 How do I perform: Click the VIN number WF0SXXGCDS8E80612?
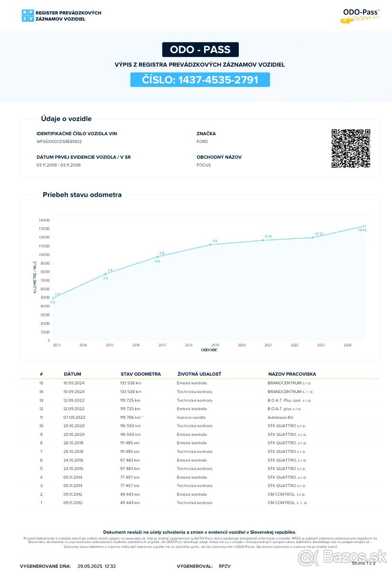tap(59, 141)
